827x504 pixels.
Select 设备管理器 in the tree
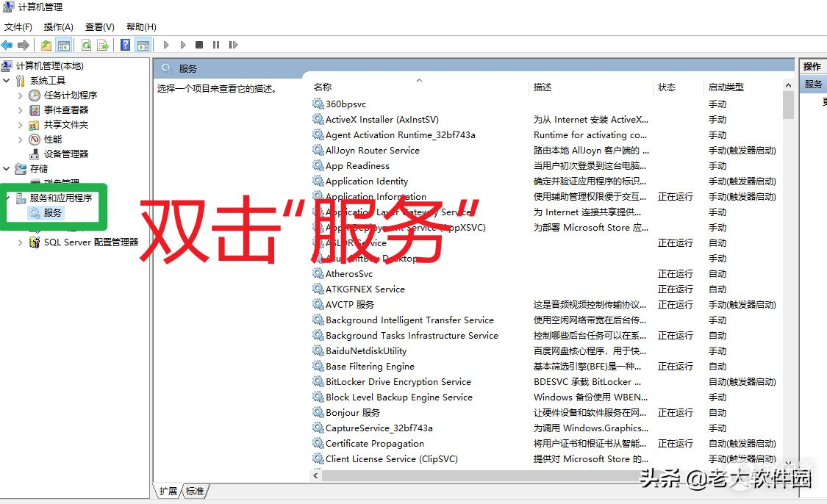(65, 154)
